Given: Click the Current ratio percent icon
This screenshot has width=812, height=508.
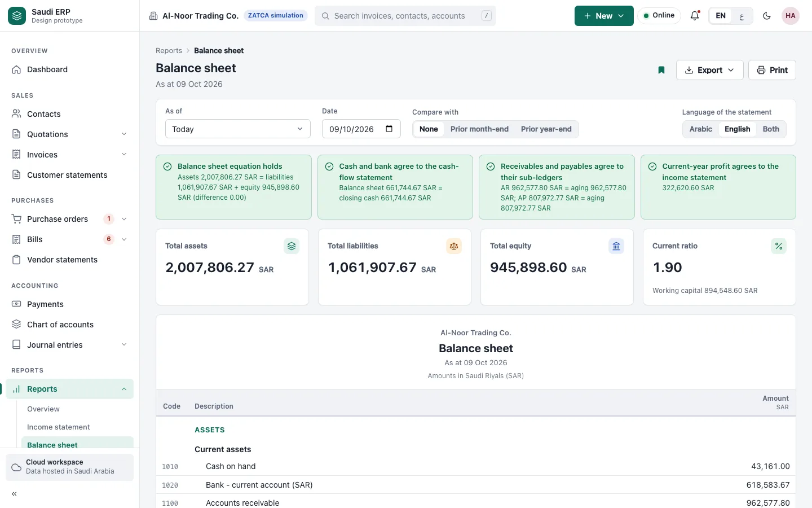Looking at the screenshot, I should pos(779,246).
